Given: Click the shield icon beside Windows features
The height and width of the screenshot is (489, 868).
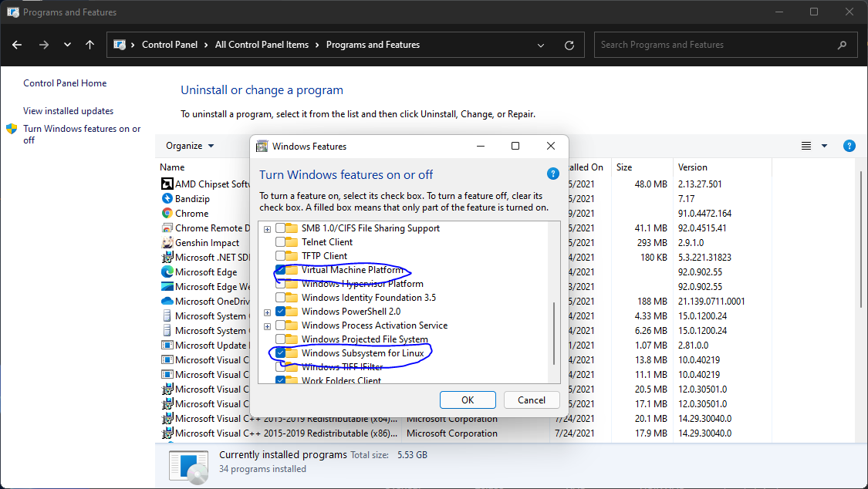Looking at the screenshot, I should coord(12,129).
